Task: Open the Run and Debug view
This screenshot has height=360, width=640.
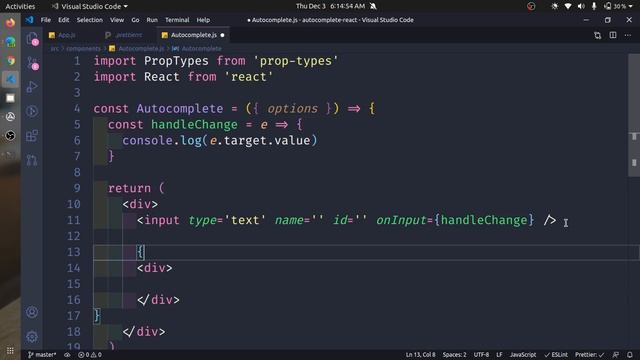Action: (x=32, y=87)
